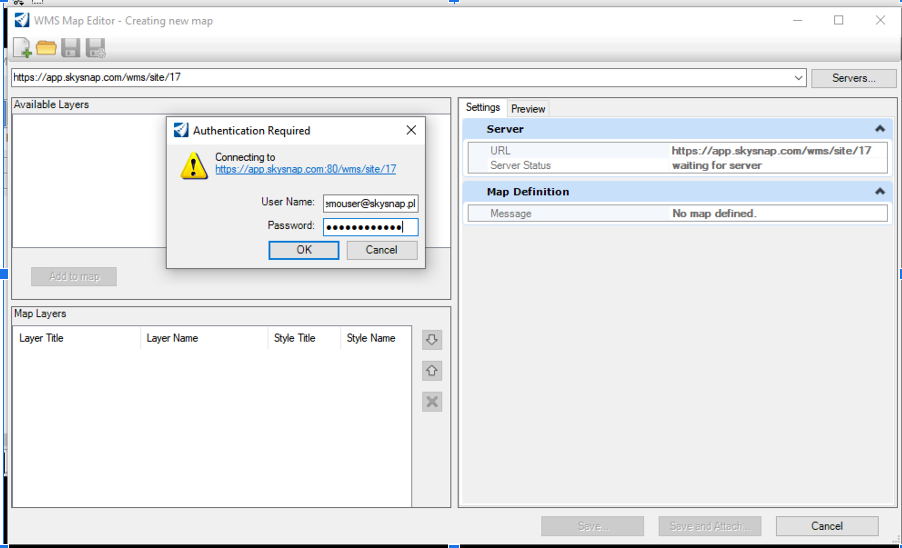Minimize the WMS Map Editor window
This screenshot has height=548, width=902.
(x=797, y=20)
